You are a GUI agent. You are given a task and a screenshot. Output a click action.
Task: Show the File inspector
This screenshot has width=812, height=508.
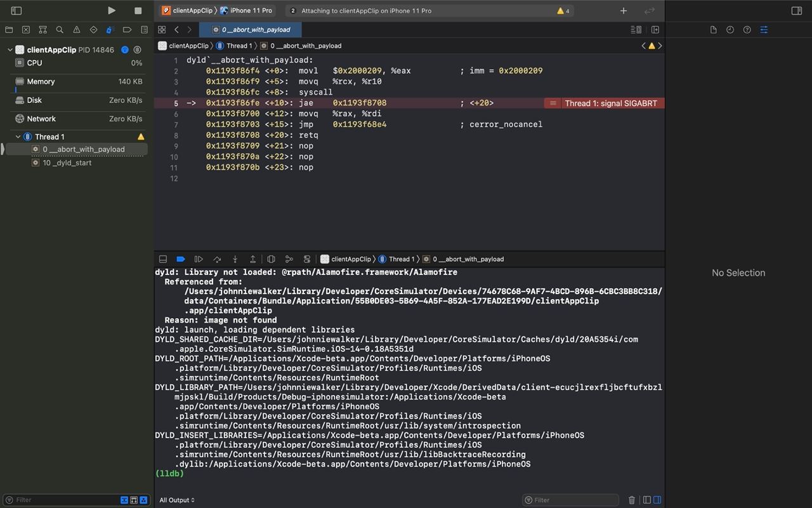coord(713,30)
